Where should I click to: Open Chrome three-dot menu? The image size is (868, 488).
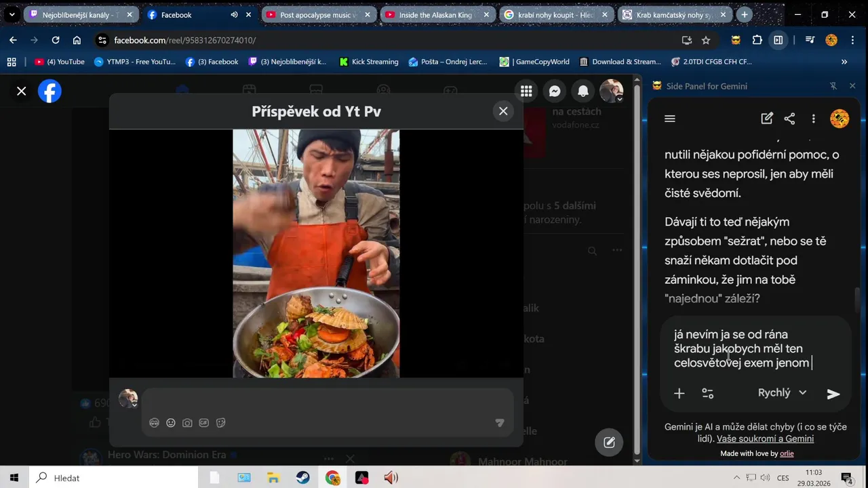point(852,40)
